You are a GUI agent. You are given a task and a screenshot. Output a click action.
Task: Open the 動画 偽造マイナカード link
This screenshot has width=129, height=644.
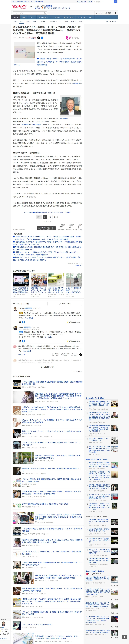(x=59, y=62)
